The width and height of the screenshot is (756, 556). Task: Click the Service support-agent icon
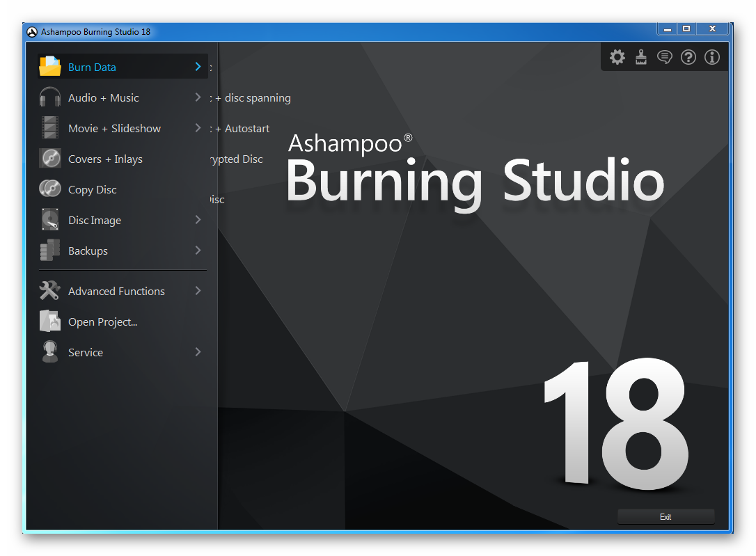(x=49, y=351)
